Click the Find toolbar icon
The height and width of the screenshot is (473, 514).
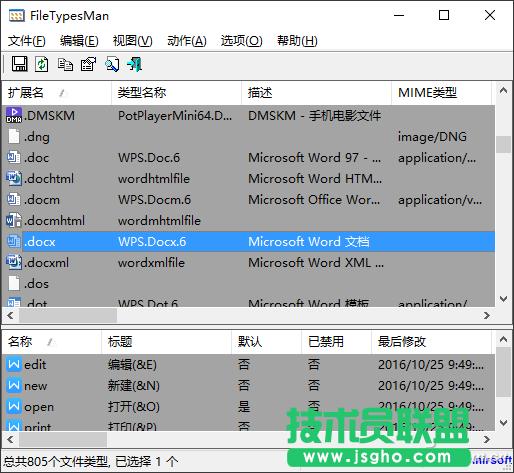[112, 64]
